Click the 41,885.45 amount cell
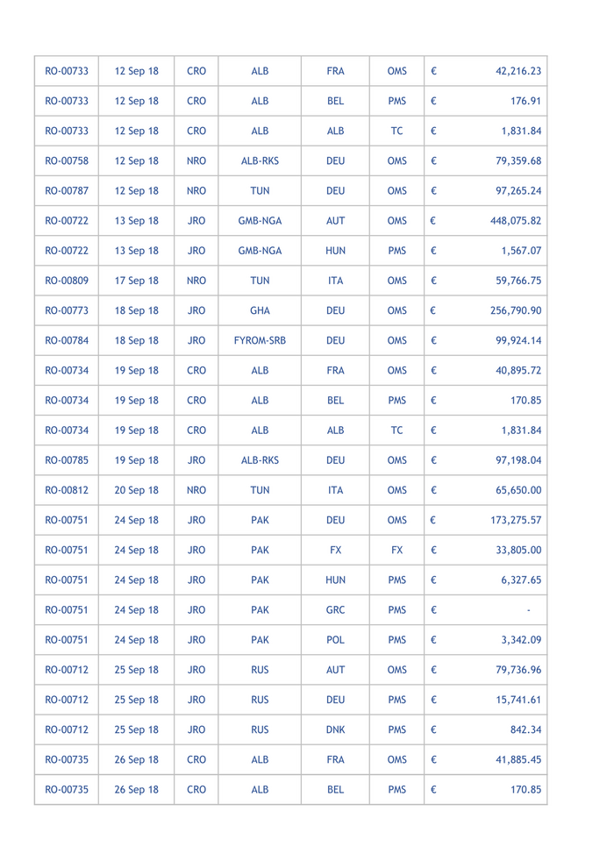Screen dimensions: 614x868 (518, 759)
